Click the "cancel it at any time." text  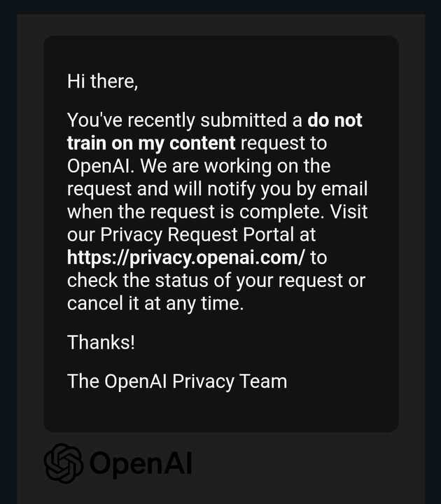(155, 303)
